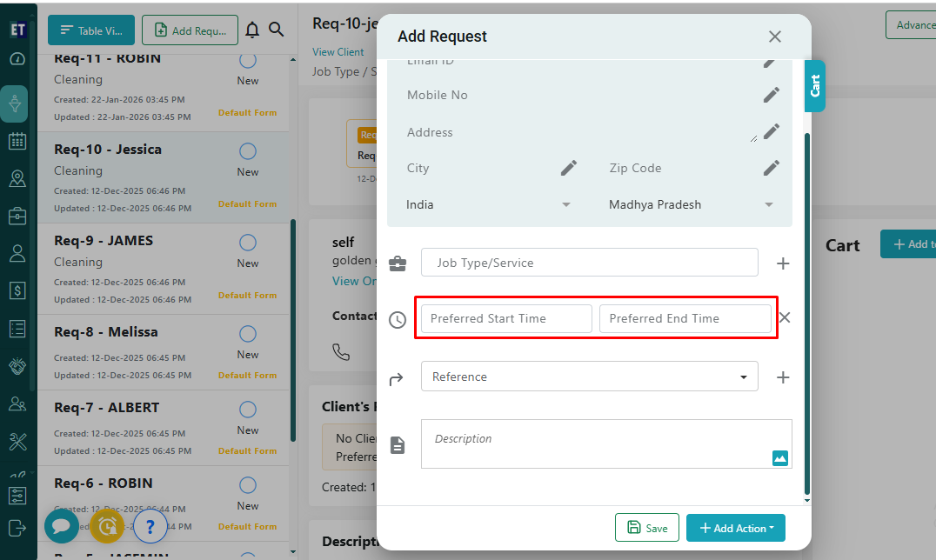The width and height of the screenshot is (936, 560).
Task: Click into the Preferred Start Time field
Action: tap(506, 318)
